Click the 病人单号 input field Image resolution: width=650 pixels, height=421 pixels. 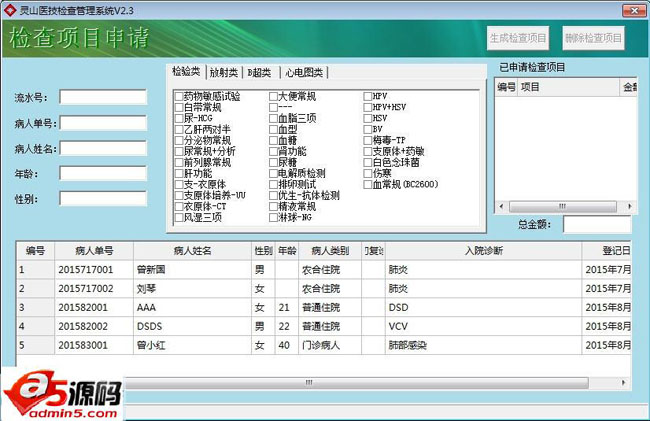pyautogui.click(x=103, y=123)
